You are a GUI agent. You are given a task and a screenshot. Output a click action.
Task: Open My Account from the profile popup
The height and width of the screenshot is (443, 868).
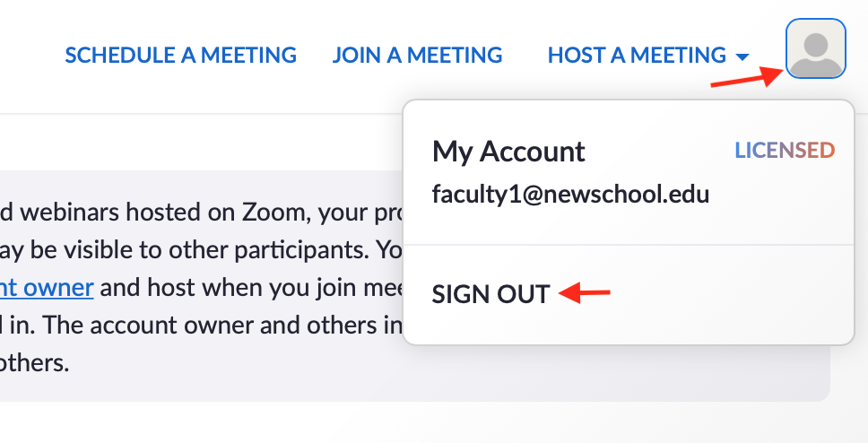(508, 152)
